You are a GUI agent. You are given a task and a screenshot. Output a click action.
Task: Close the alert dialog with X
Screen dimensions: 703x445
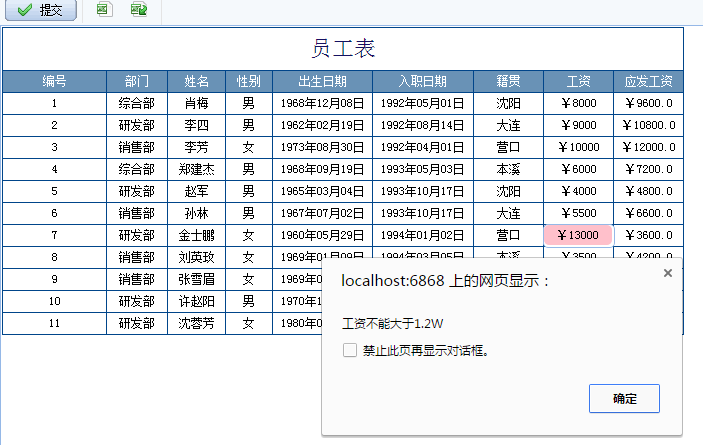(668, 273)
